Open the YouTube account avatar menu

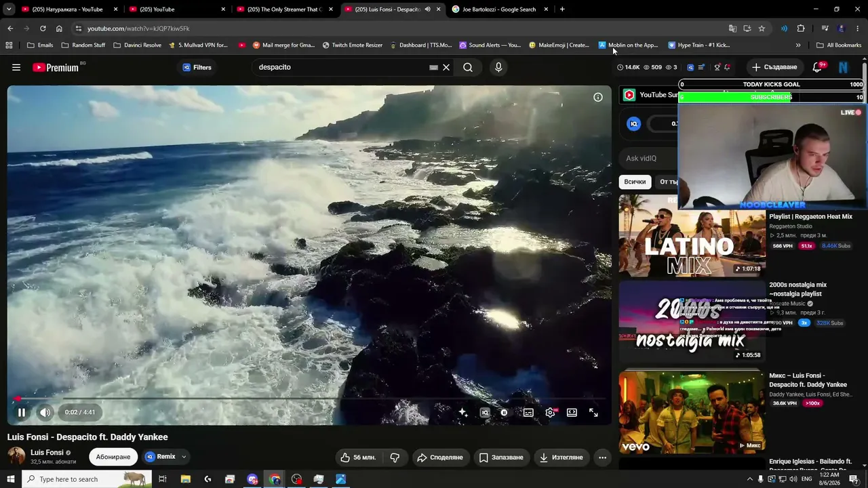pyautogui.click(x=843, y=67)
